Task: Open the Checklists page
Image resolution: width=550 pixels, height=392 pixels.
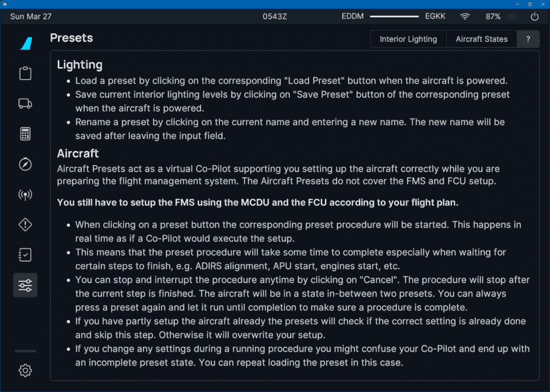Action: tap(25, 255)
